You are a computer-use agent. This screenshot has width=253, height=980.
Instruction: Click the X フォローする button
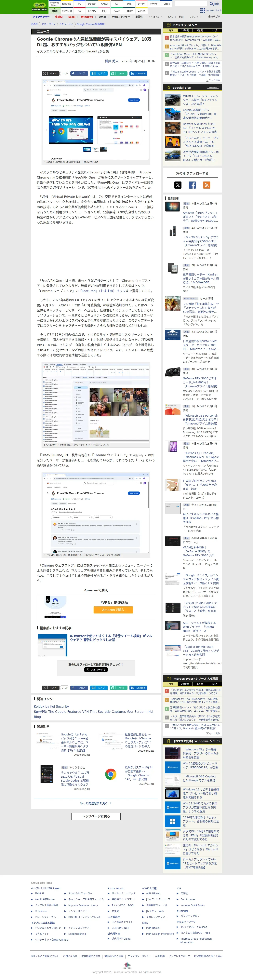(96, 669)
